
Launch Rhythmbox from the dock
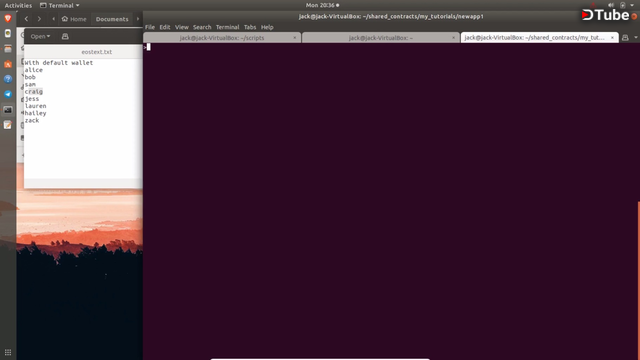coord(8,33)
